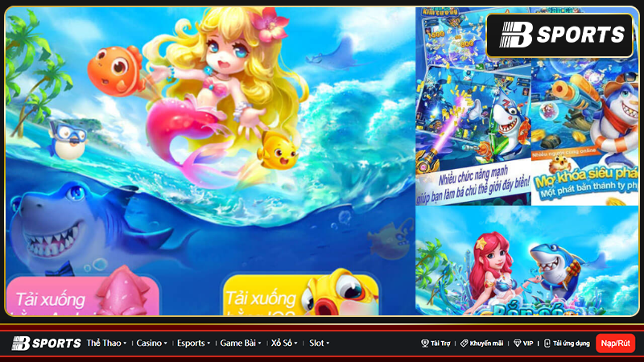The width and height of the screenshot is (644, 362).
Task: Click the yellow Tải xuống iOS button
Action: pyautogui.click(x=301, y=295)
